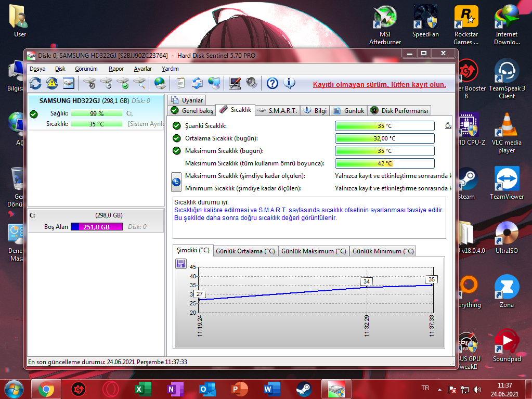
Task: Switch to the Disk Performansı tab
Action: coord(399,111)
